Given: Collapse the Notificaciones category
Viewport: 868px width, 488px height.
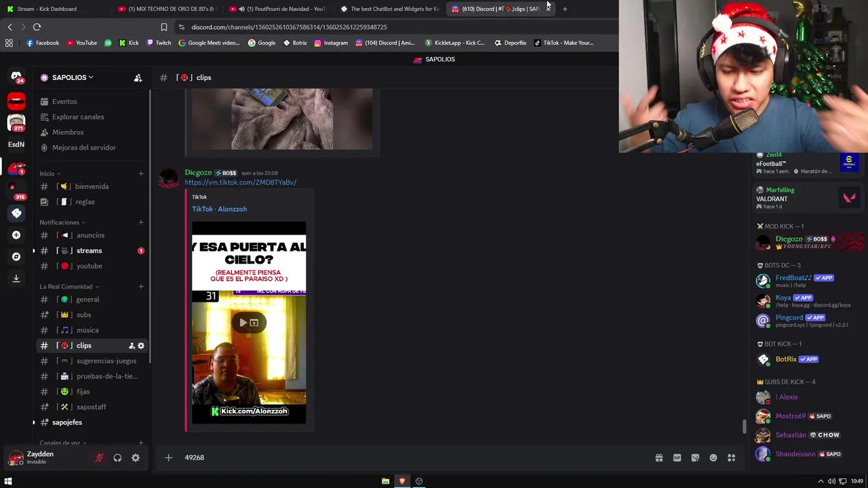Looking at the screenshot, I should [x=62, y=222].
